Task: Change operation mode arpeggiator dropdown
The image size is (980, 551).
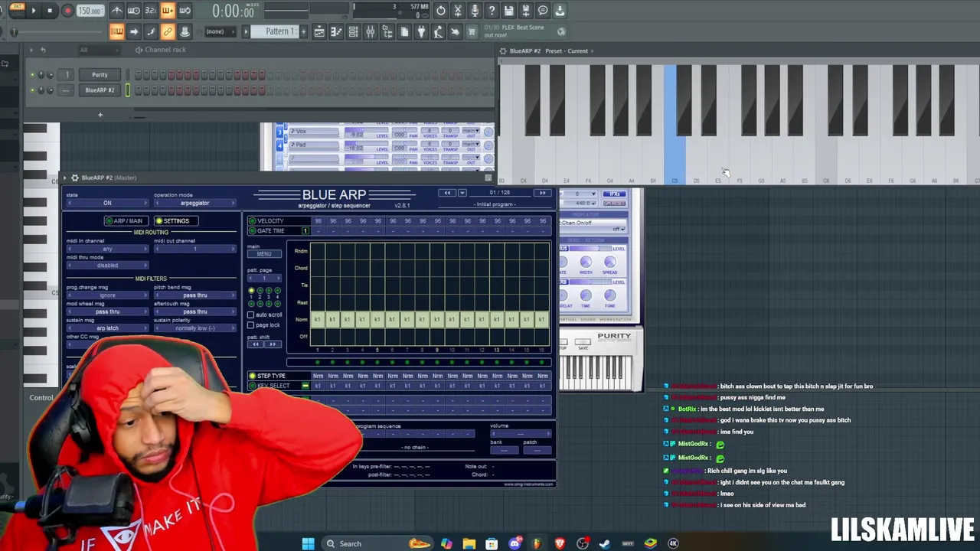Action: coord(194,203)
